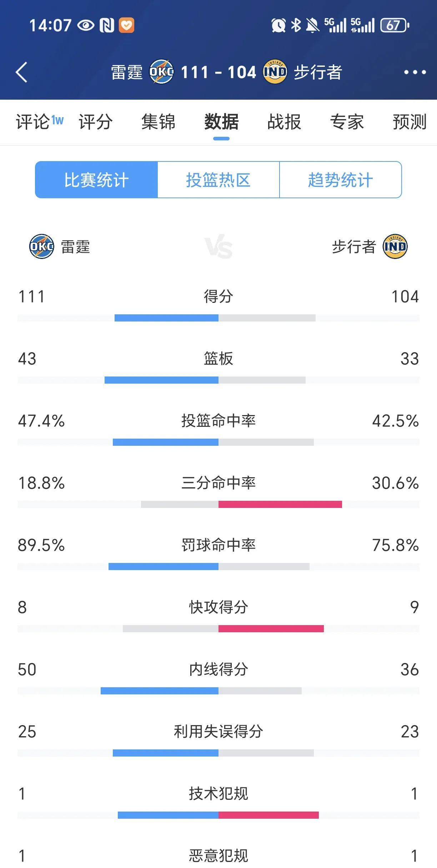Open the 战报 tab
Screen dimensions: 437x868
pyautogui.click(x=284, y=122)
